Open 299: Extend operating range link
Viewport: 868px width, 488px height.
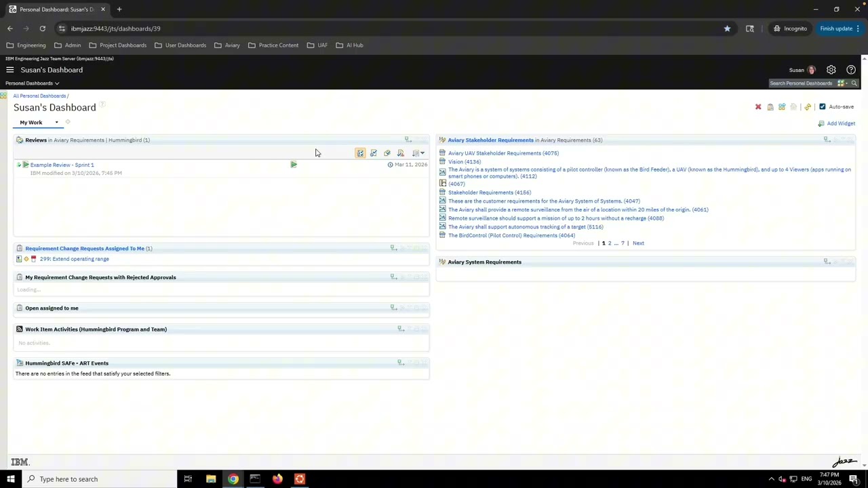74,259
